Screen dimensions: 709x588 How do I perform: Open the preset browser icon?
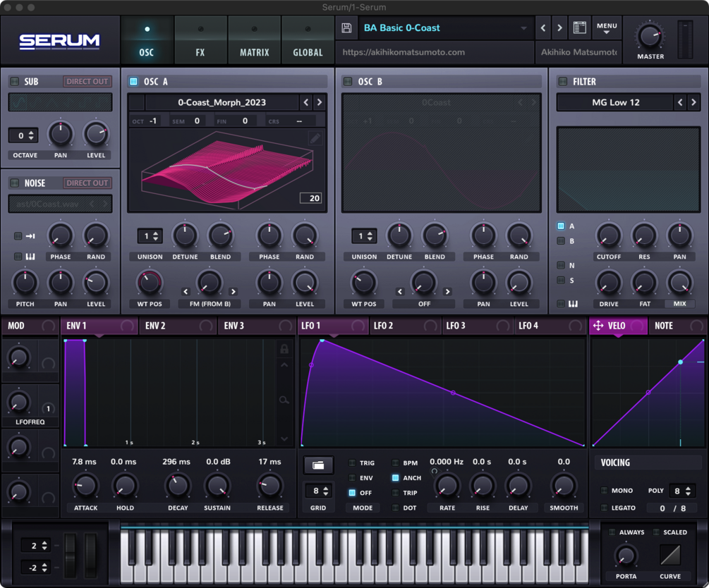(x=580, y=28)
